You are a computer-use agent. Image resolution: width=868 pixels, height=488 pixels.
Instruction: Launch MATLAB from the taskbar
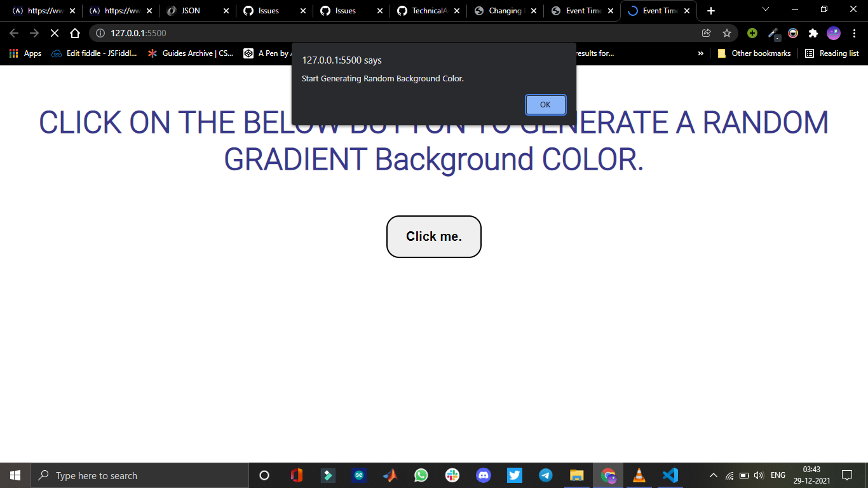pos(390,475)
